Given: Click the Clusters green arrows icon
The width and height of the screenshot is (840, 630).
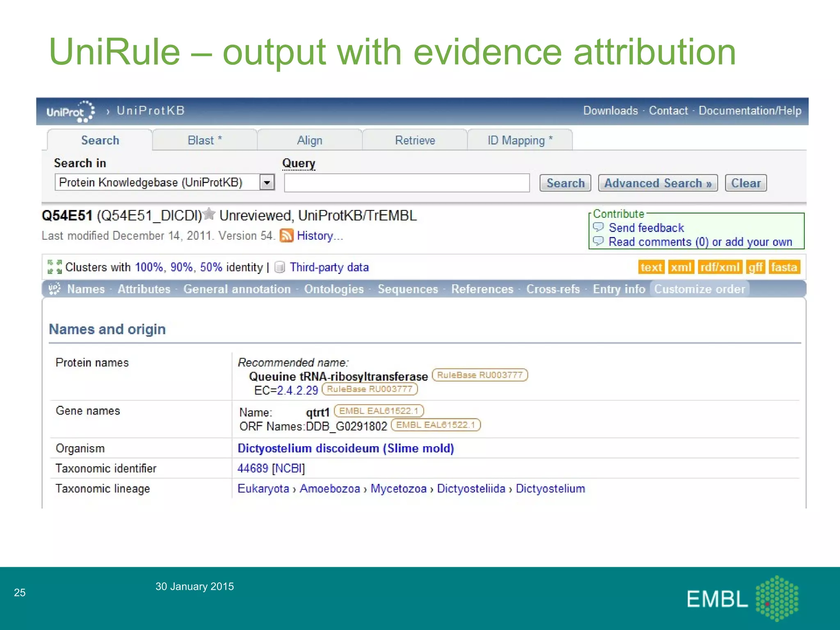Looking at the screenshot, I should click(x=55, y=267).
